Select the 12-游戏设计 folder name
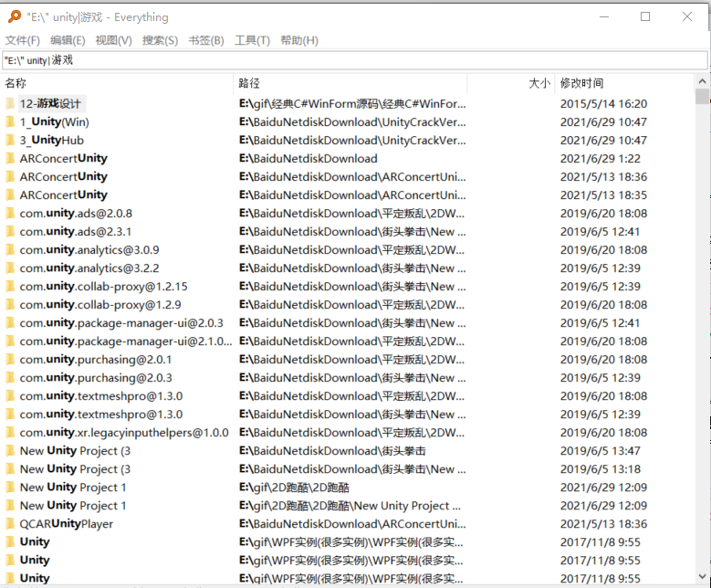Image resolution: width=711 pixels, height=588 pixels. (x=50, y=104)
